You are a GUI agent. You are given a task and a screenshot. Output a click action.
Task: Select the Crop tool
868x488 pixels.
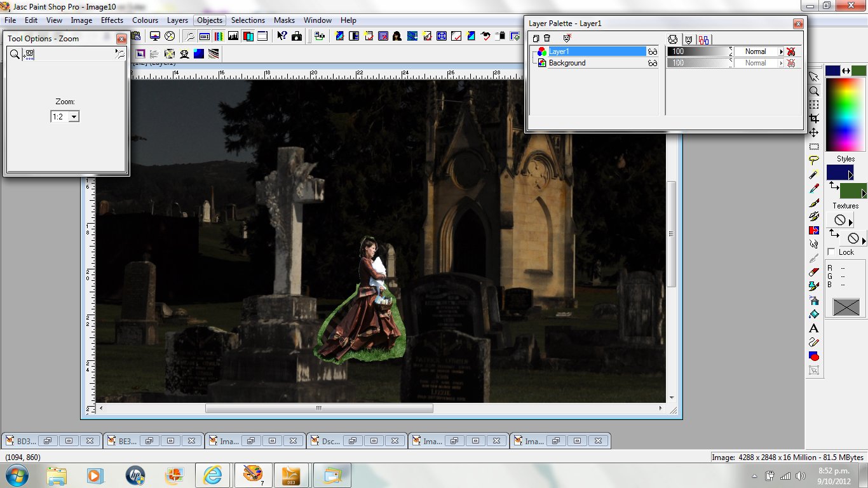814,119
